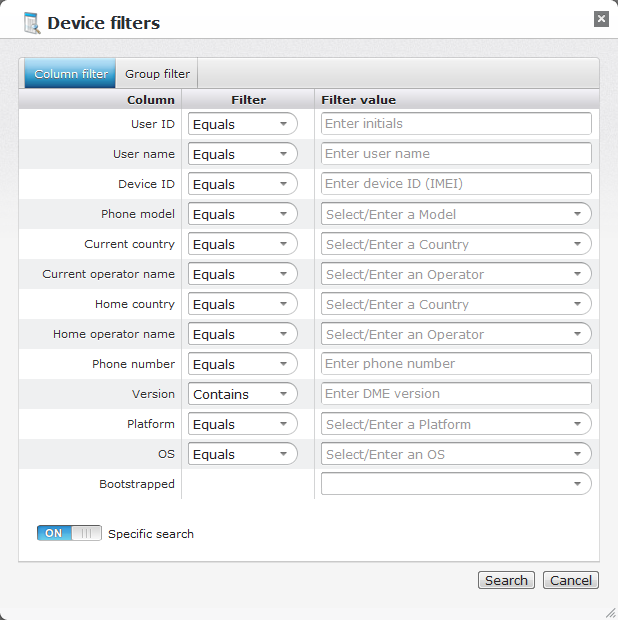Expand the Platform value dropdown arrow
Screen dimensions: 618x620
pyautogui.click(x=577, y=424)
